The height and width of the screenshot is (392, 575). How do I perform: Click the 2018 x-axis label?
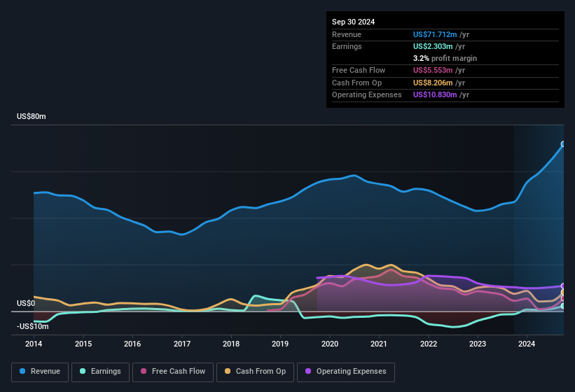(231, 344)
